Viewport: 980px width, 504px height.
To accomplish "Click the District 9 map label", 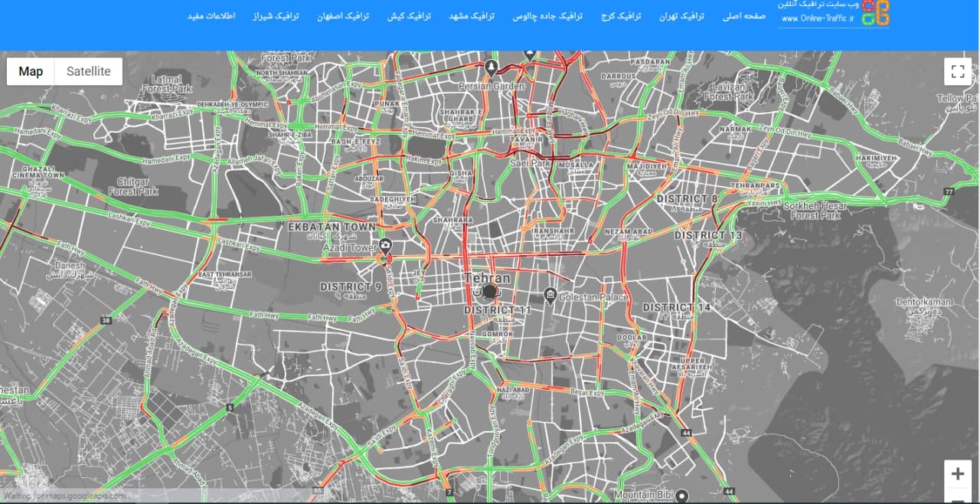I will tap(351, 286).
